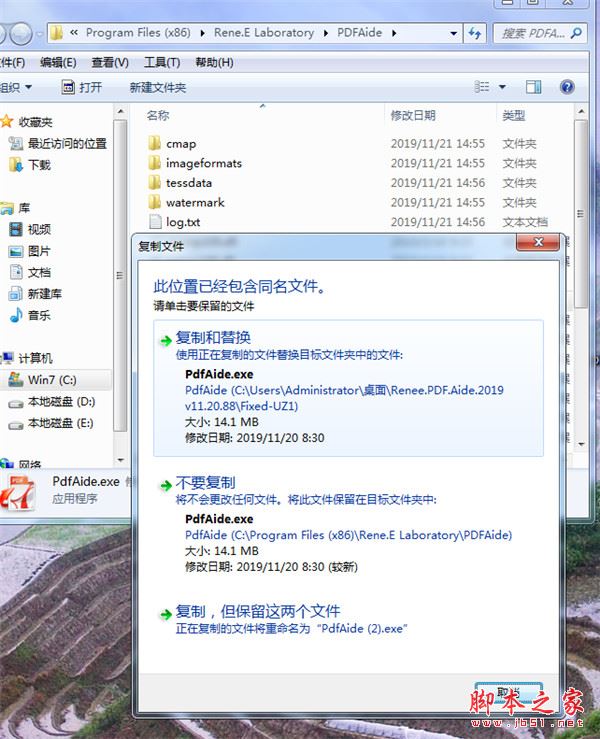The image size is (600, 739).
Task: Open the 查看(V) menu
Action: [x=110, y=62]
